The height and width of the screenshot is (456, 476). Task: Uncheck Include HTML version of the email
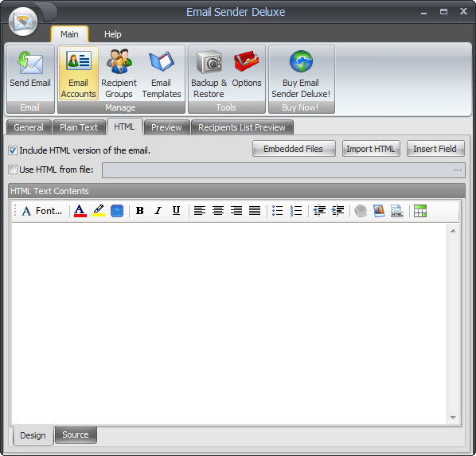click(x=13, y=150)
